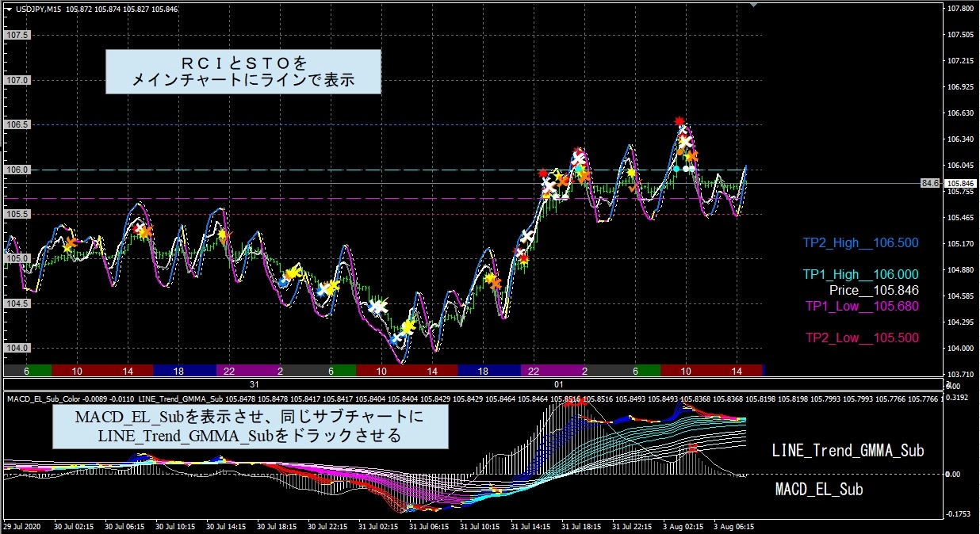This screenshot has height=534, width=980.
Task: Select the TP1_Low__105.680 label
Action: pos(862,307)
